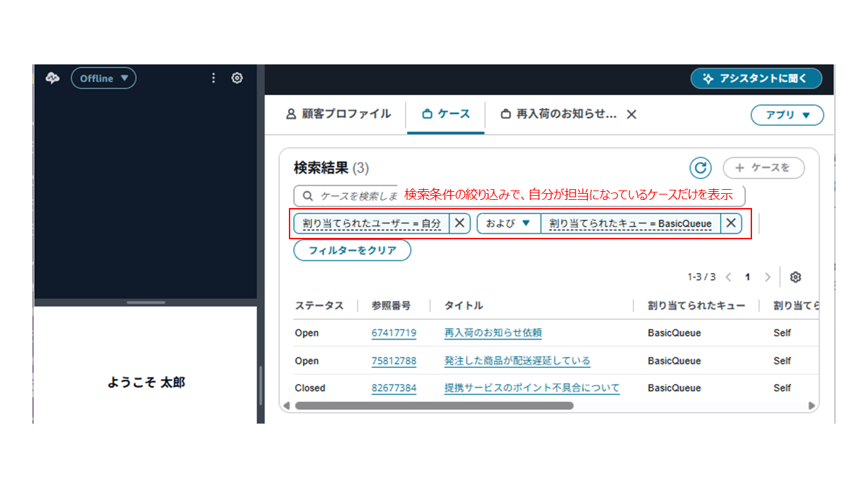Click the refresh search results icon

[700, 168]
